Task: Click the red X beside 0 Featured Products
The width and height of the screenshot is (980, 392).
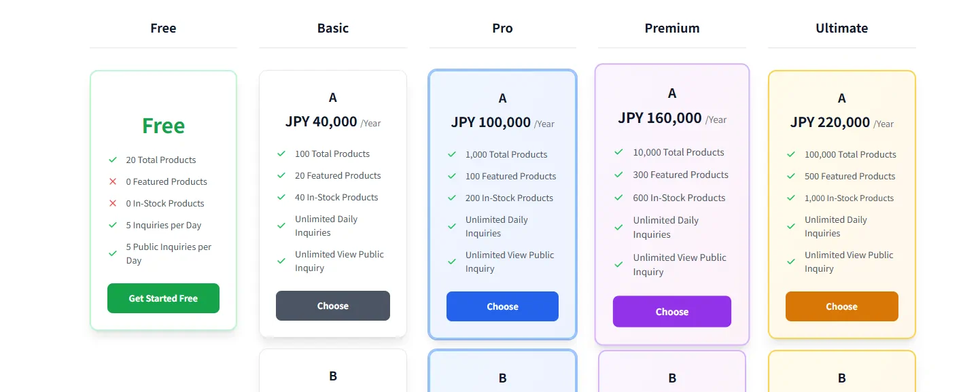Action: [113, 181]
